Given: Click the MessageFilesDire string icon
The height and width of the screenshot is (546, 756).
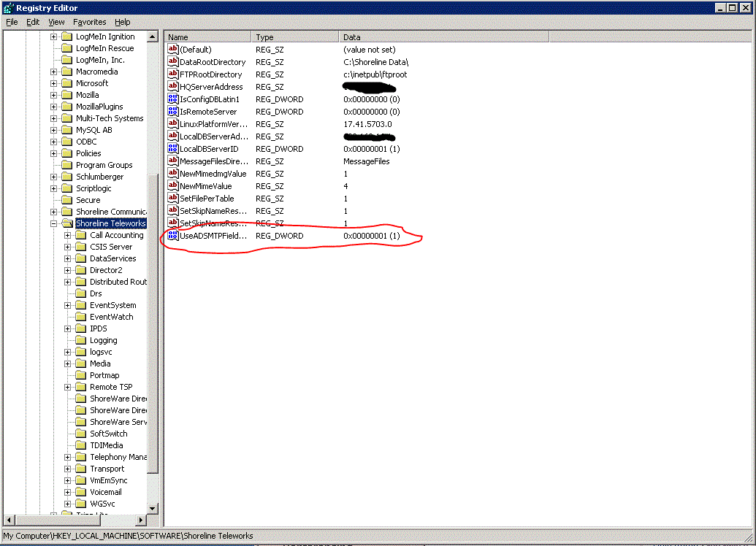Looking at the screenshot, I should 172,161.
